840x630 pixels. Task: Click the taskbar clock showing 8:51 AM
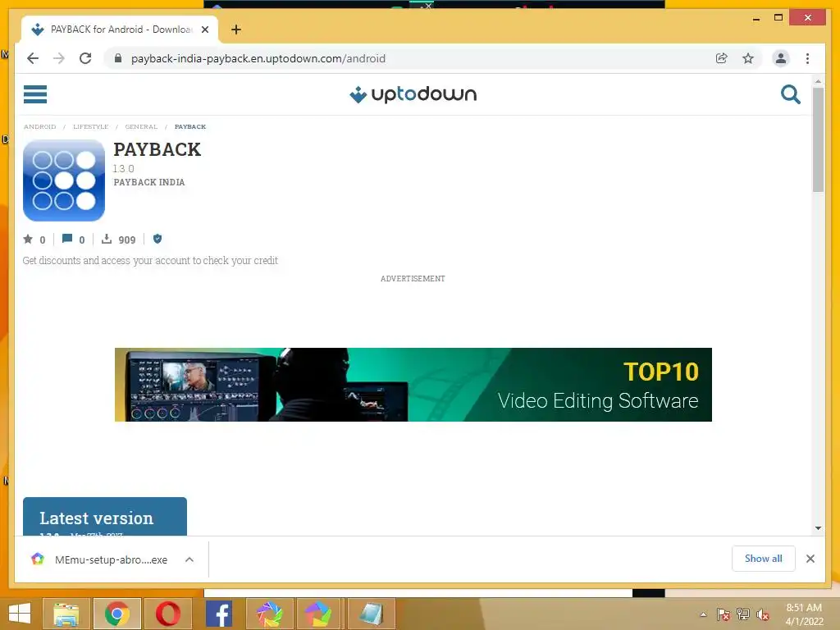tap(804, 614)
